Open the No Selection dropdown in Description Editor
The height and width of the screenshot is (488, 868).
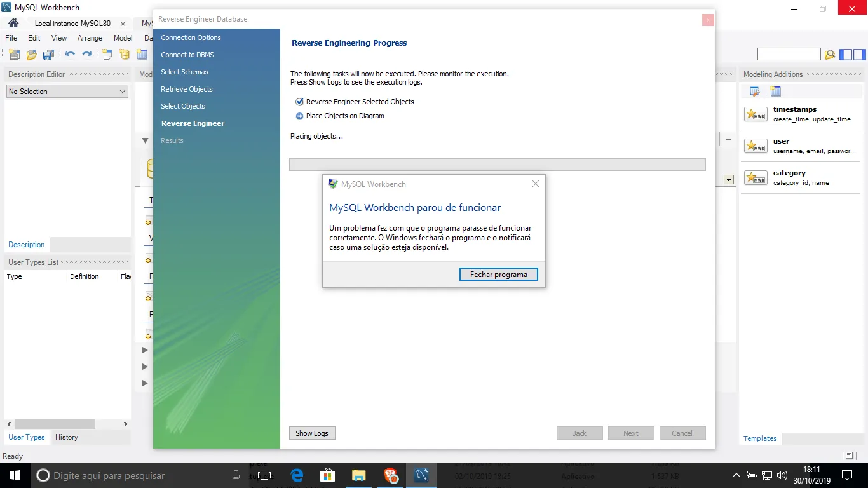[x=67, y=91]
